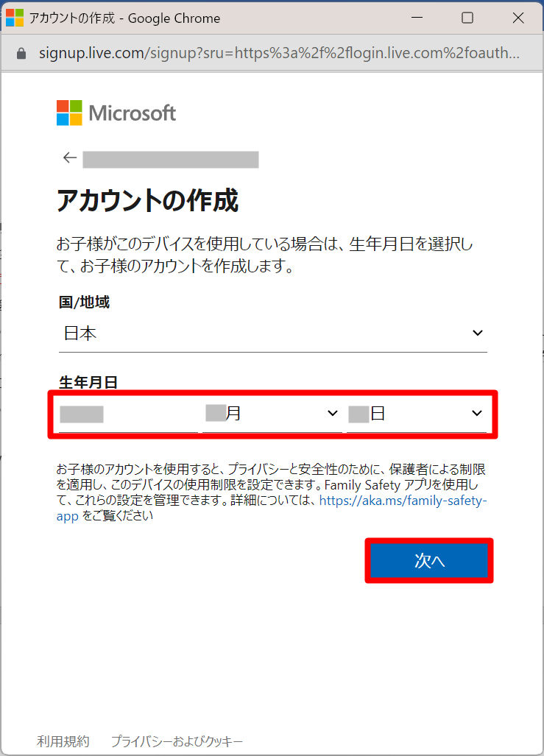Screen dimensions: 544x756
Task: Open the 利用規約 link
Action: (63, 741)
